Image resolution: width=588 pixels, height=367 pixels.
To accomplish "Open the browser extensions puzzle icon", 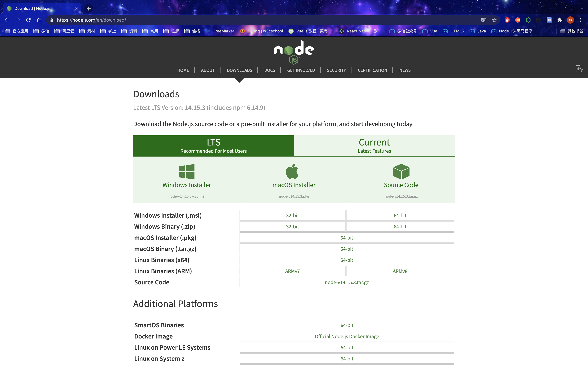I will click(x=560, y=20).
